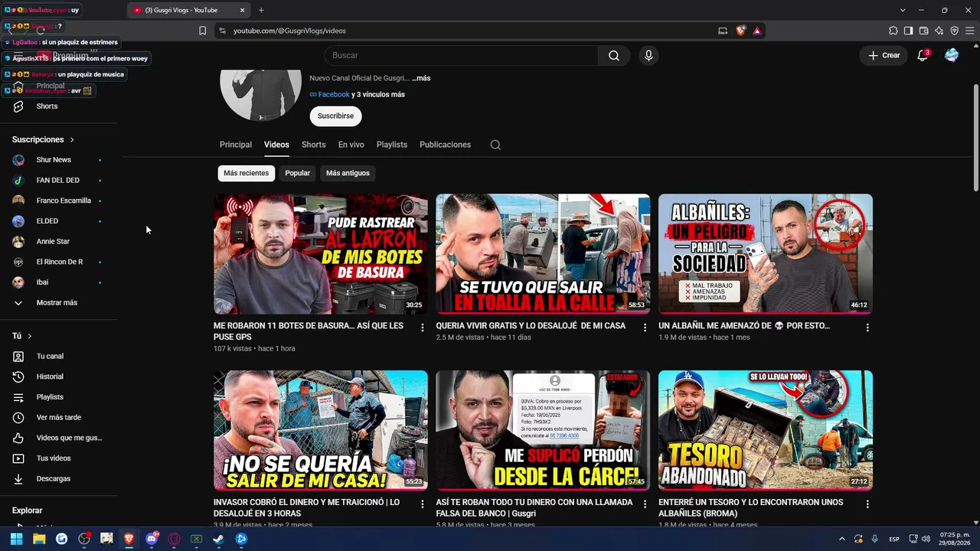
Task: Search within the channel using magnifier icon
Action: [495, 145]
